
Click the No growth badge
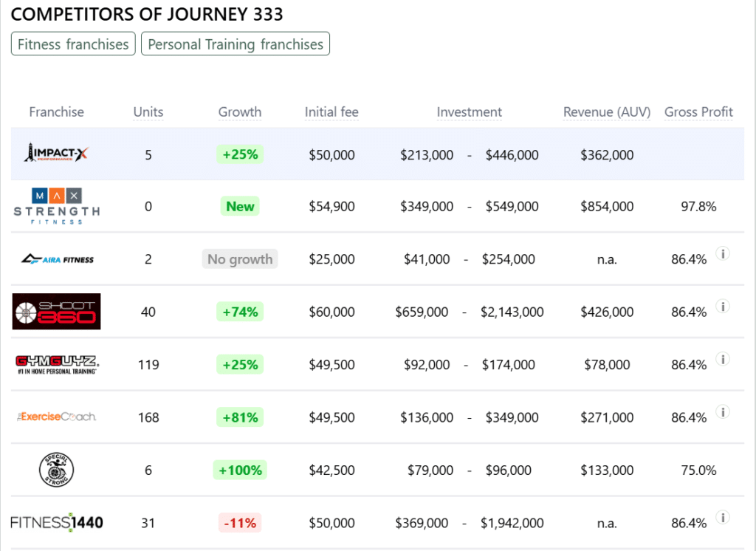(240, 259)
